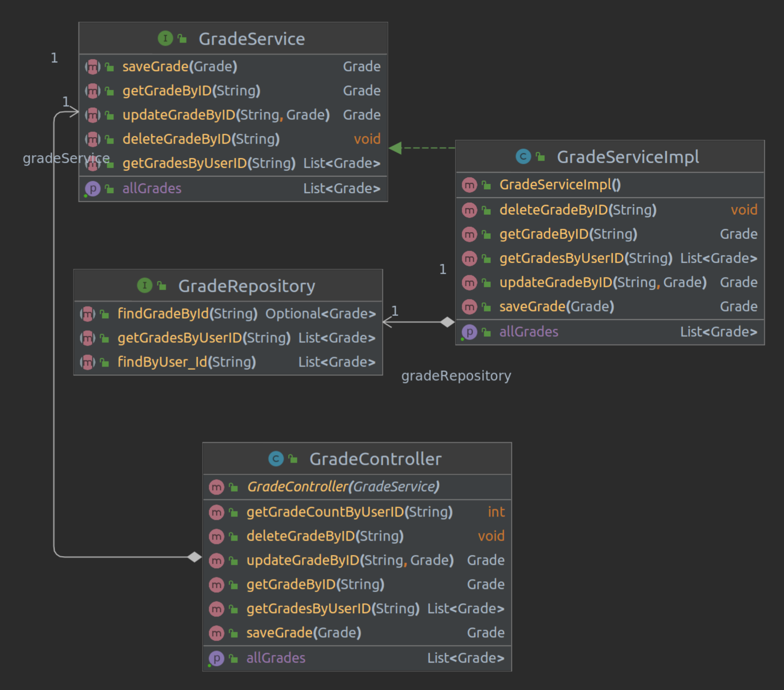Viewport: 784px width, 690px height.
Task: Click the GradeService interface icon
Action: pyautogui.click(x=165, y=39)
